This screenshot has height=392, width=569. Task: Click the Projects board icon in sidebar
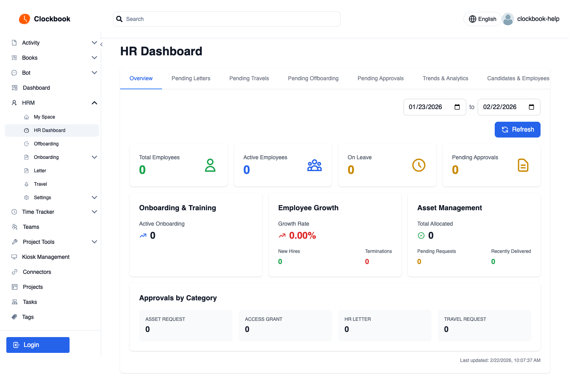point(15,287)
